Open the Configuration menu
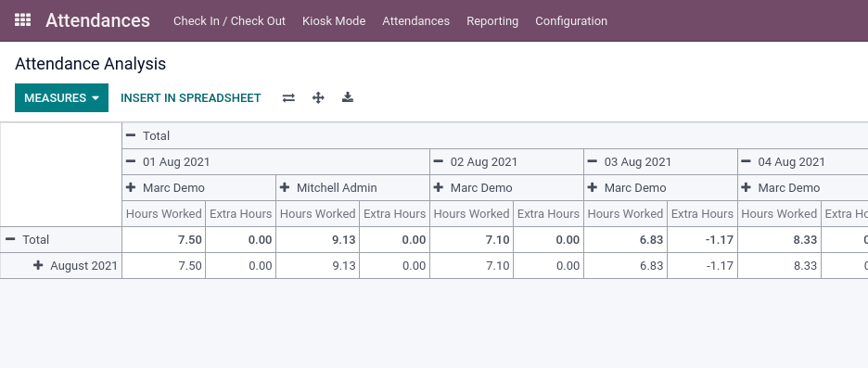868x368 pixels. pos(570,21)
